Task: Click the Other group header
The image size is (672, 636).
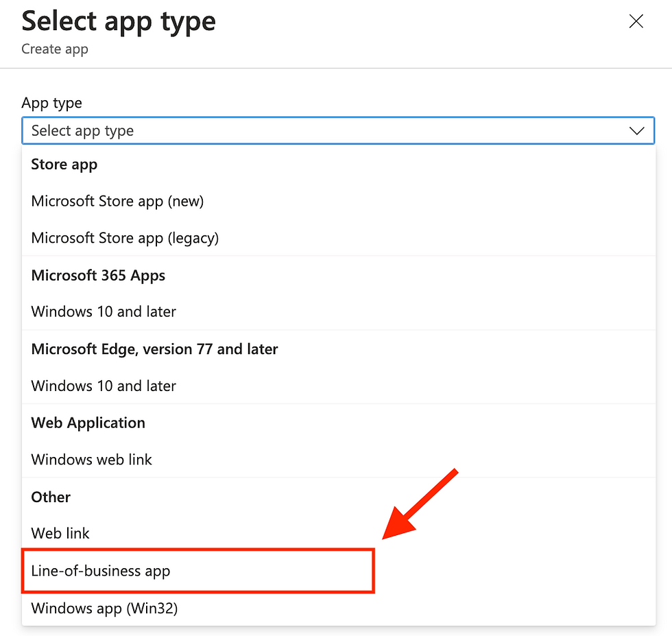Action: pos(51,497)
